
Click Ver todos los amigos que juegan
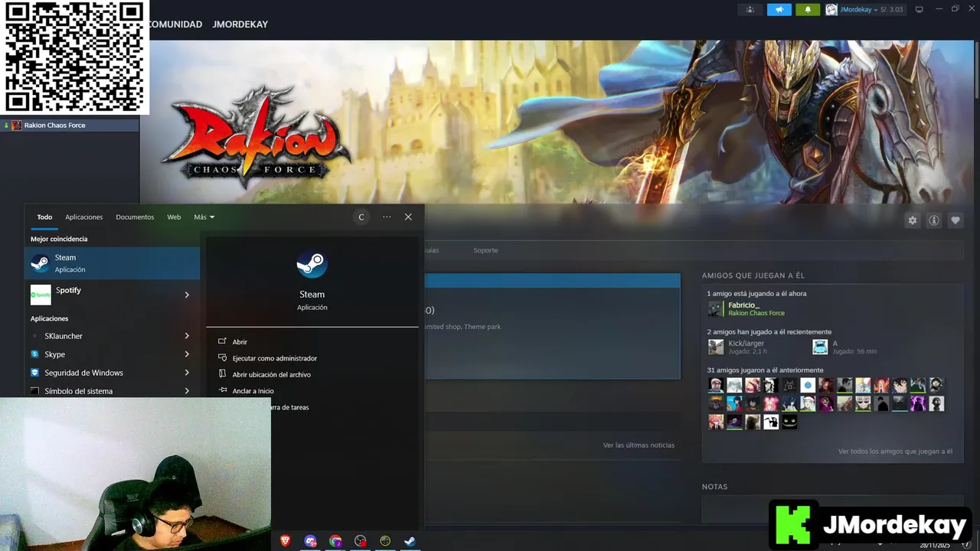(x=895, y=452)
